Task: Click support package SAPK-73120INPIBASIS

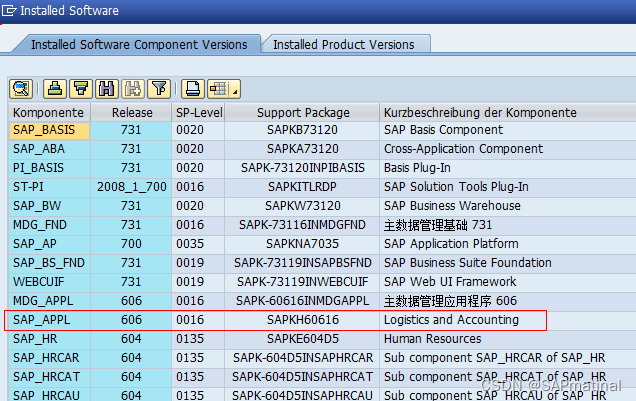Action: pyautogui.click(x=303, y=168)
